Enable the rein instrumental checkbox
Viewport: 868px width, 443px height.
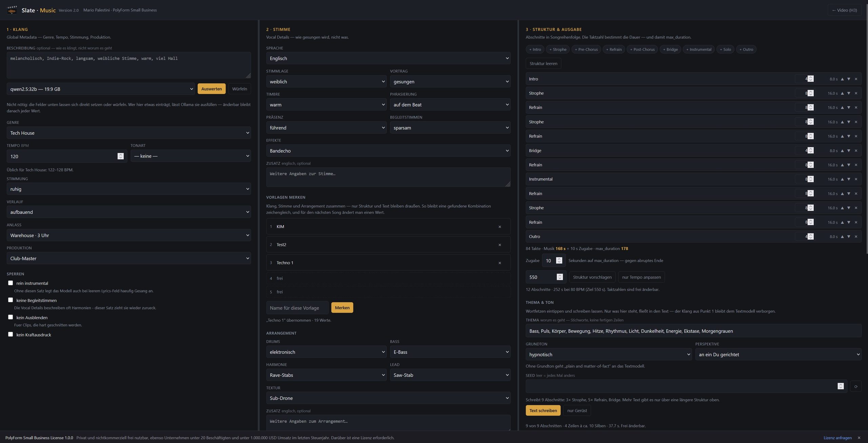[11, 283]
